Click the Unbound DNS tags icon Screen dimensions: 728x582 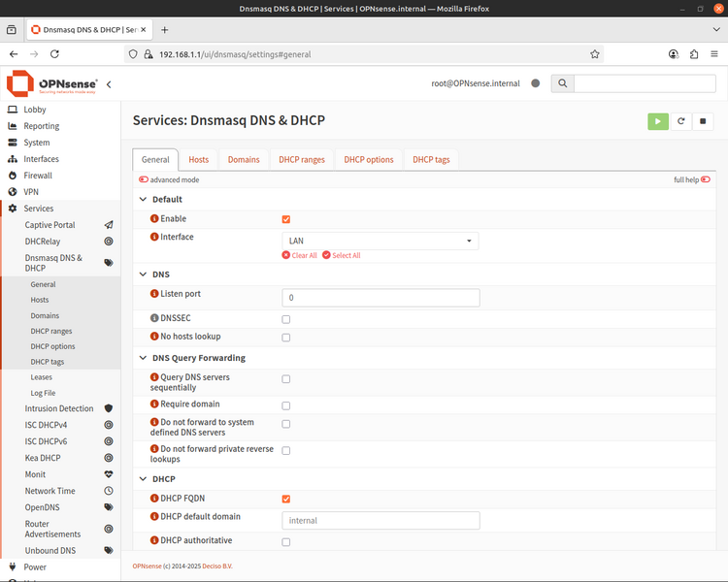[109, 550]
